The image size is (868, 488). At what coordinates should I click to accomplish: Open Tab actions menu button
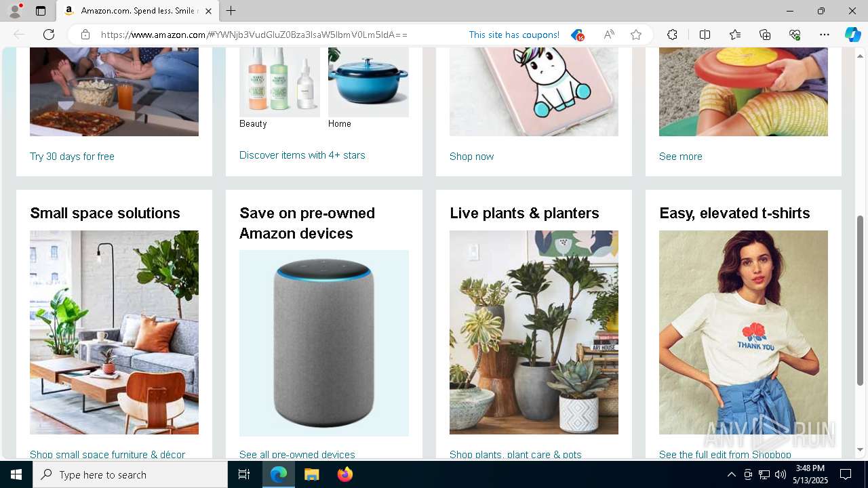click(x=41, y=11)
